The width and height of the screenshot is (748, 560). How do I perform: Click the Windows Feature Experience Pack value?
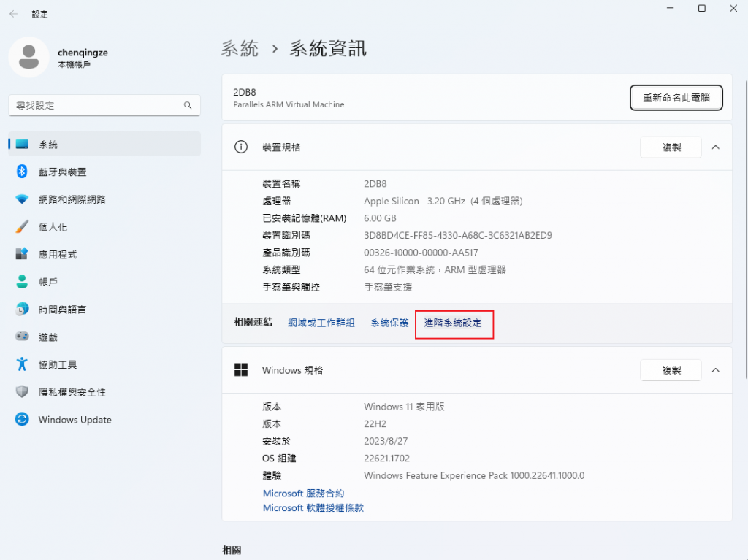point(474,475)
